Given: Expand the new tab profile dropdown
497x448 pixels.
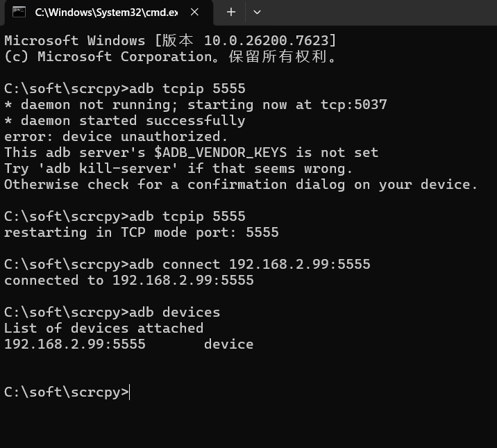Looking at the screenshot, I should click(x=257, y=12).
